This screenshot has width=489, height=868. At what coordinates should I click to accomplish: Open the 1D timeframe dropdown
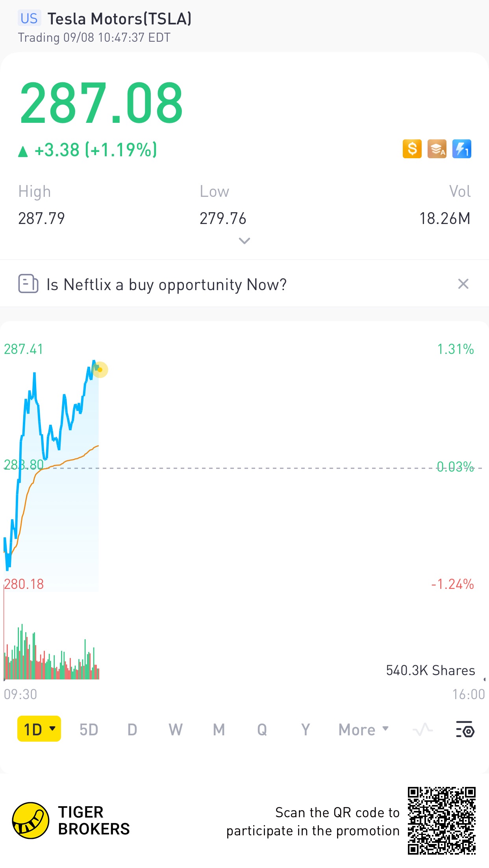pyautogui.click(x=39, y=729)
